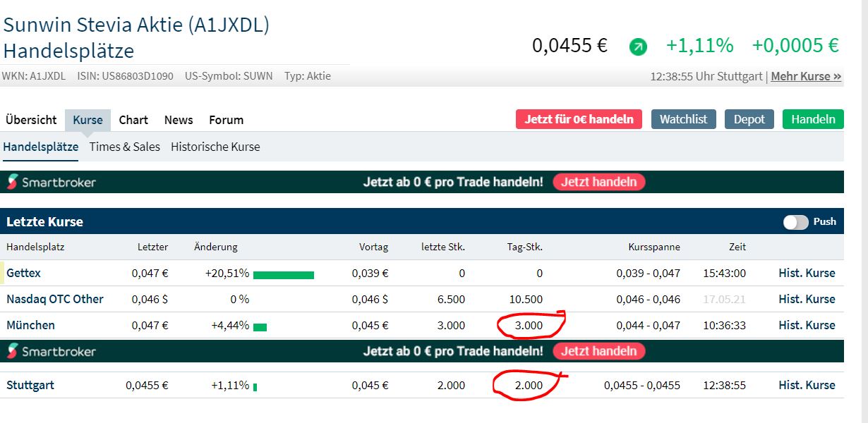Open Times & Sales sub-tab
The height and width of the screenshot is (423, 868).
pos(125,147)
